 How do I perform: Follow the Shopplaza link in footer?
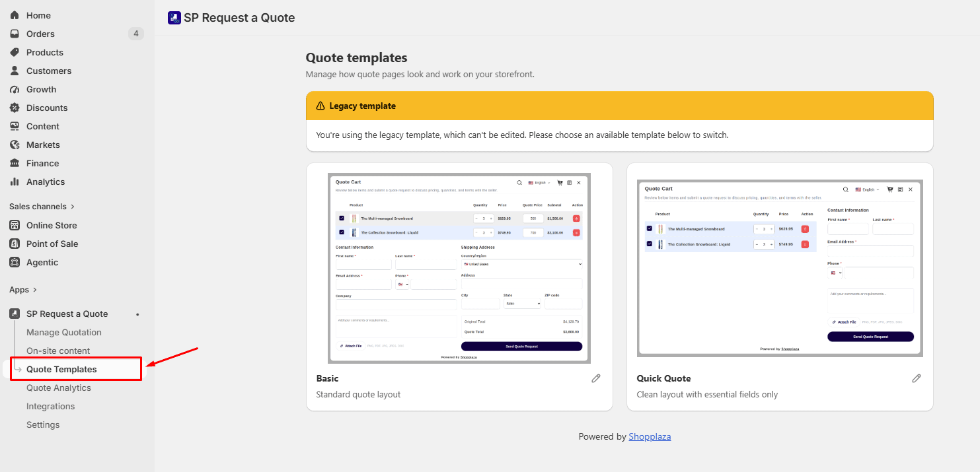pos(650,436)
